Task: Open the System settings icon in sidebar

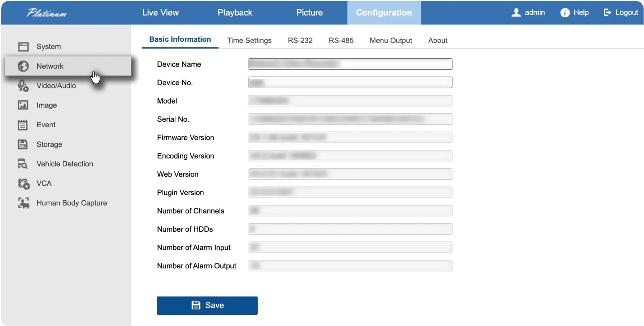Action: tap(23, 47)
